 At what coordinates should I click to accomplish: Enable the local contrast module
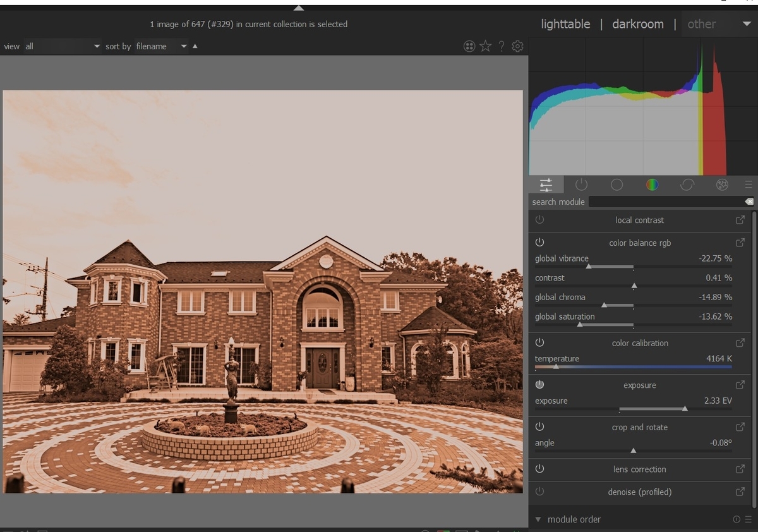tap(539, 220)
